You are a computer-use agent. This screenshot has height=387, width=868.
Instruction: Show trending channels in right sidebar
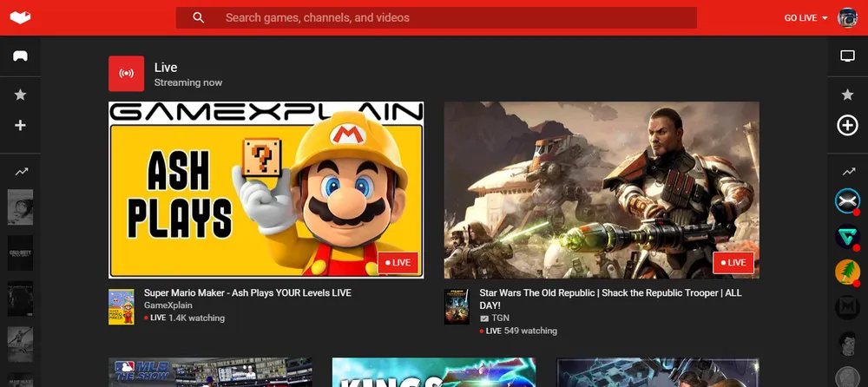click(x=847, y=172)
